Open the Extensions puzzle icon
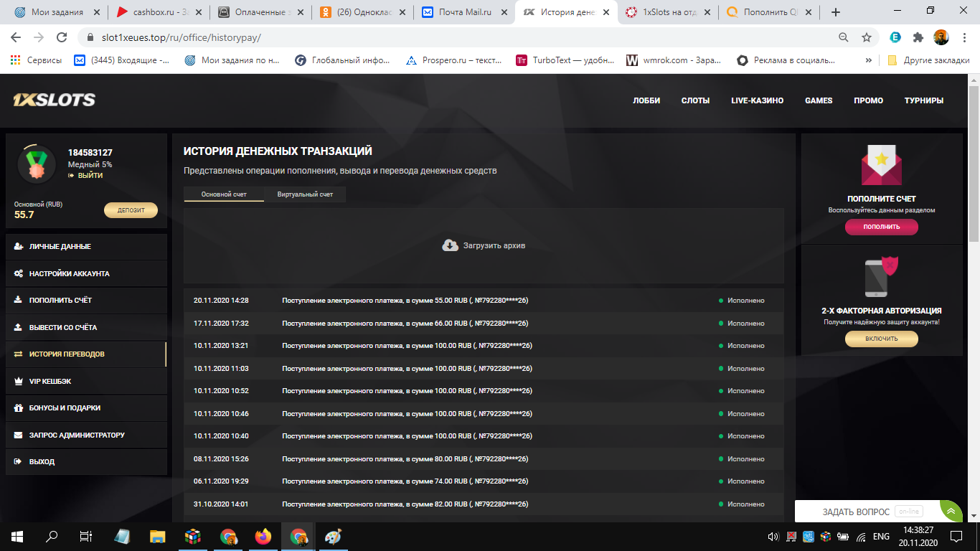 pyautogui.click(x=918, y=37)
